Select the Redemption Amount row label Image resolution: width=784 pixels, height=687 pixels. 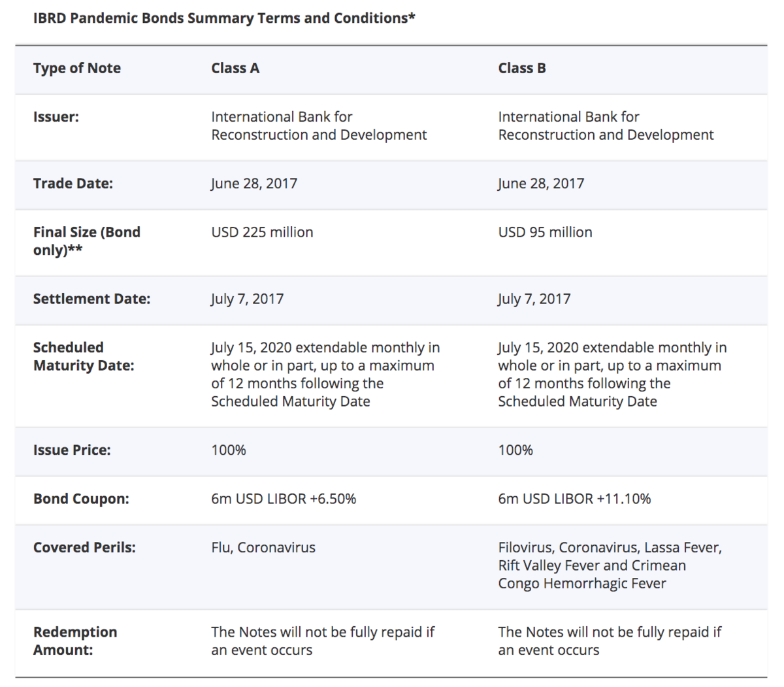point(75,641)
